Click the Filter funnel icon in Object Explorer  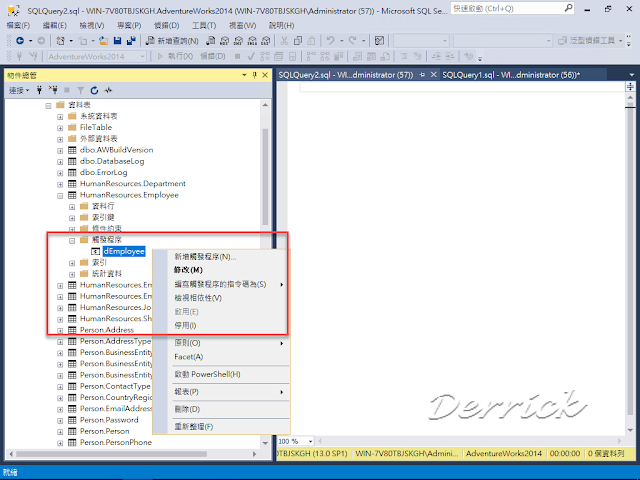click(80, 90)
